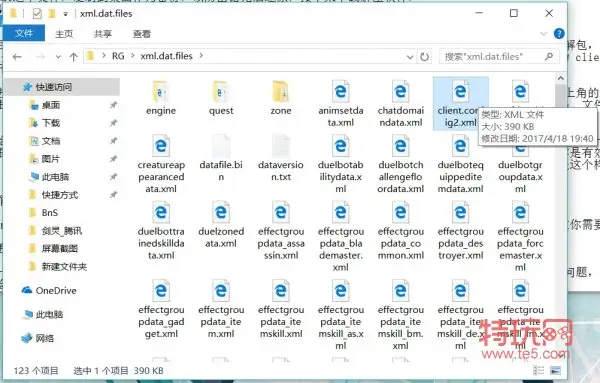Open the 共享 ribbon tab
The width and height of the screenshot is (600, 383).
coord(103,34)
